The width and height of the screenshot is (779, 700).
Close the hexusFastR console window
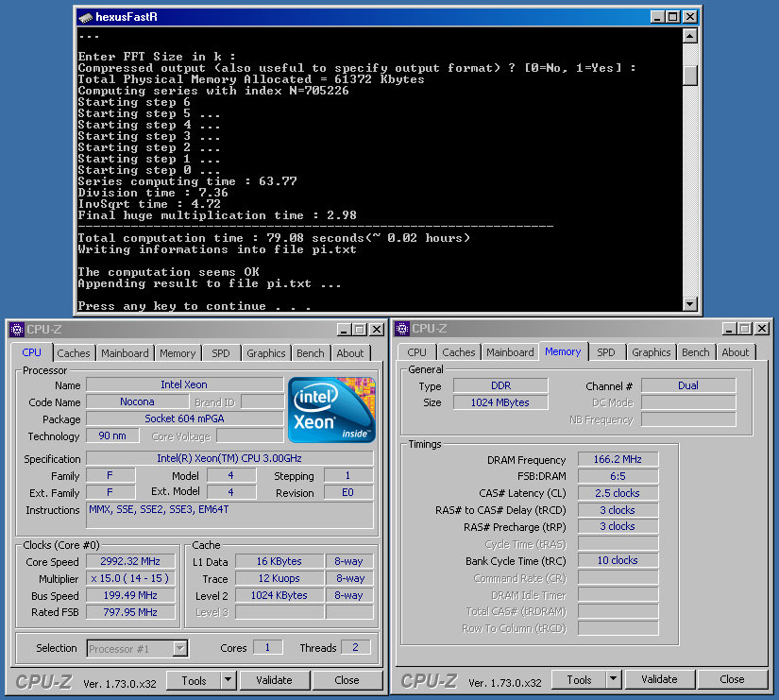click(x=690, y=17)
